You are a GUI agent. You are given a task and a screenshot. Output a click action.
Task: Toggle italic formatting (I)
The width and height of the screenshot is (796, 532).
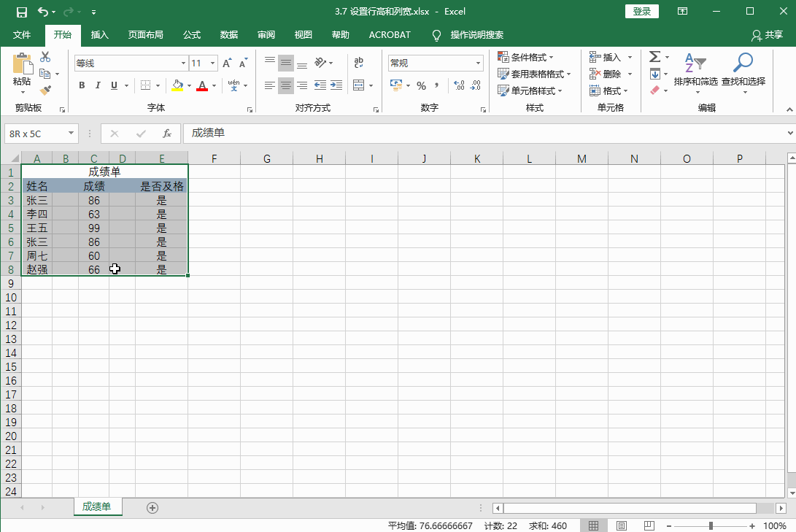tap(98, 85)
